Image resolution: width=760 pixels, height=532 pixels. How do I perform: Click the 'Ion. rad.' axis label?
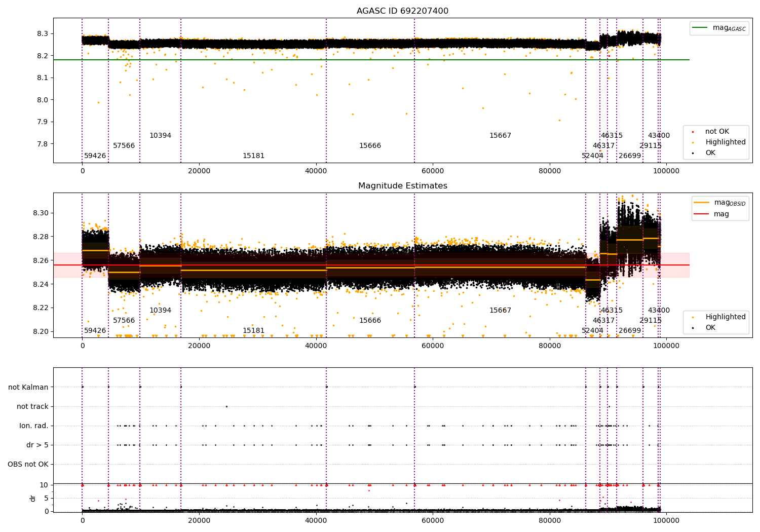click(34, 426)
